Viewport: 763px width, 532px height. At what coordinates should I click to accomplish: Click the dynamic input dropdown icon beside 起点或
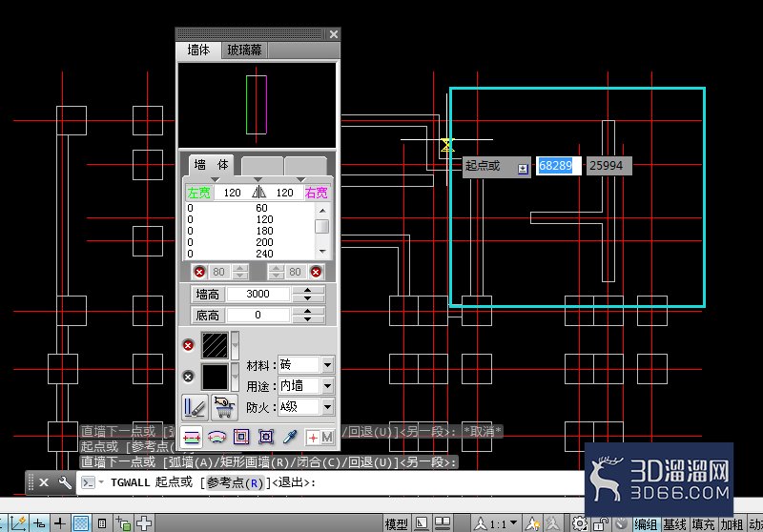tap(523, 169)
